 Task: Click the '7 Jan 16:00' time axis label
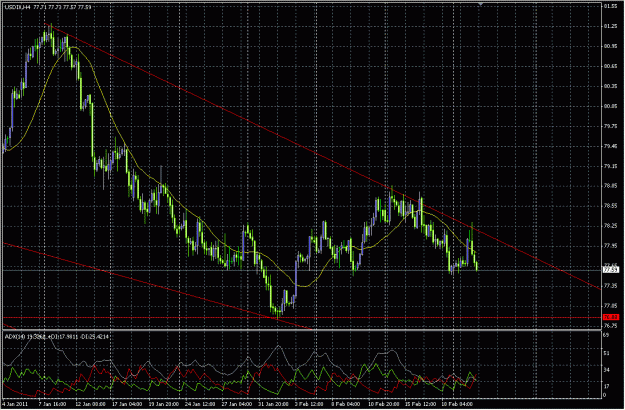(x=51, y=404)
